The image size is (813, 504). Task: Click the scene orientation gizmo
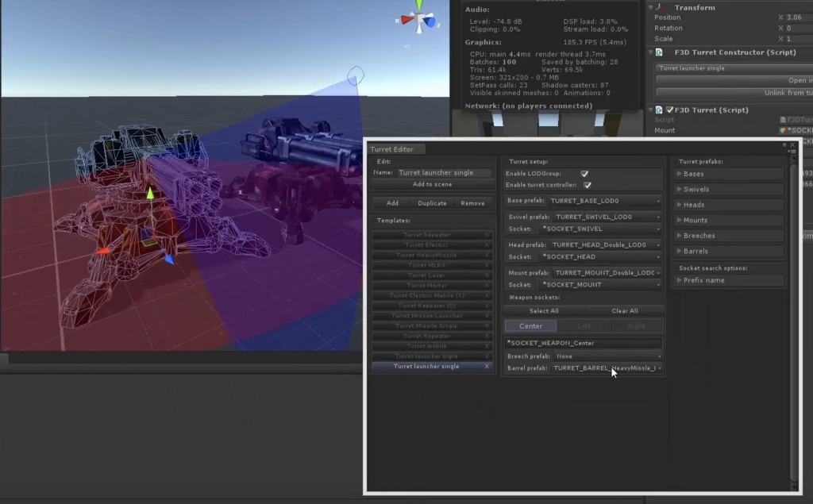pyautogui.click(x=419, y=19)
